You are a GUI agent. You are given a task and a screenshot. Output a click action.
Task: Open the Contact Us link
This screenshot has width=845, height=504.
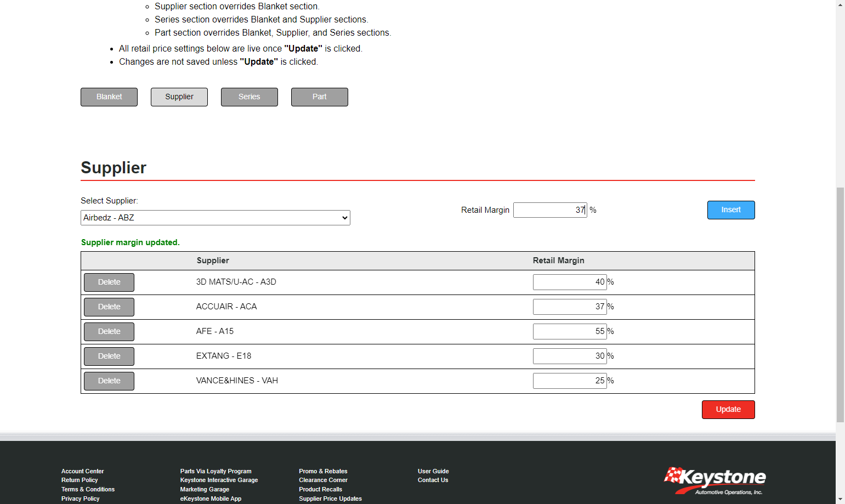click(x=433, y=480)
